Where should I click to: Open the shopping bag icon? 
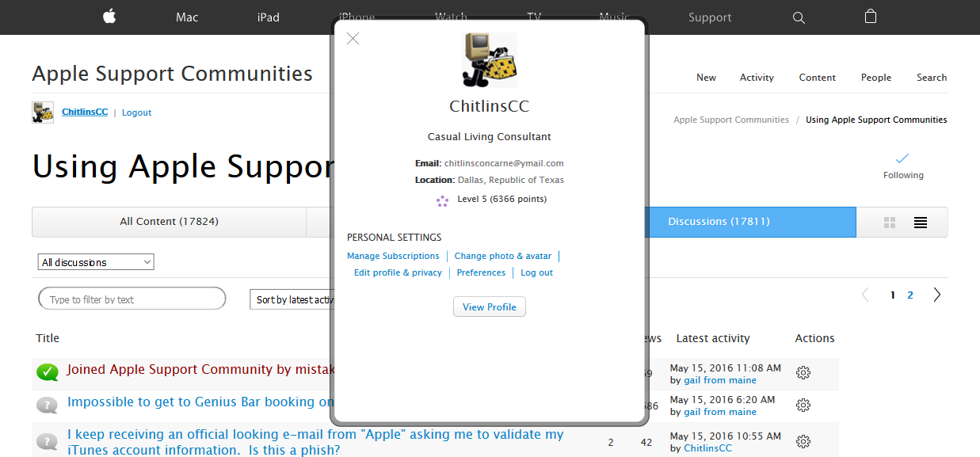(x=870, y=17)
